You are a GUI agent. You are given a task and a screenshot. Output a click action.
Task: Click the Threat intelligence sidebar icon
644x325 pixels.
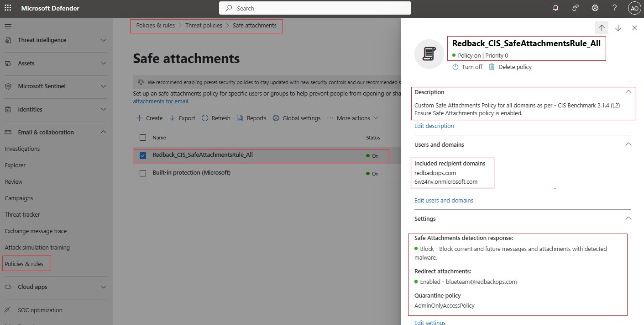8,40
